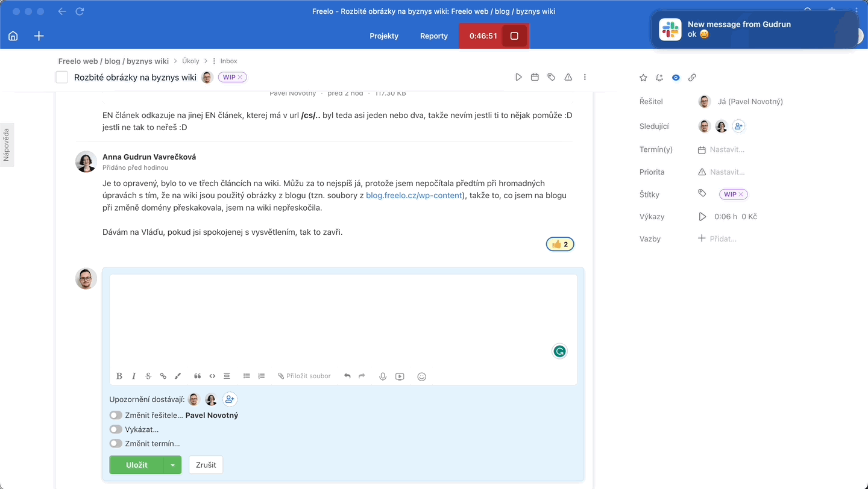Expand the dropdown arrow next to Uložit

173,465
